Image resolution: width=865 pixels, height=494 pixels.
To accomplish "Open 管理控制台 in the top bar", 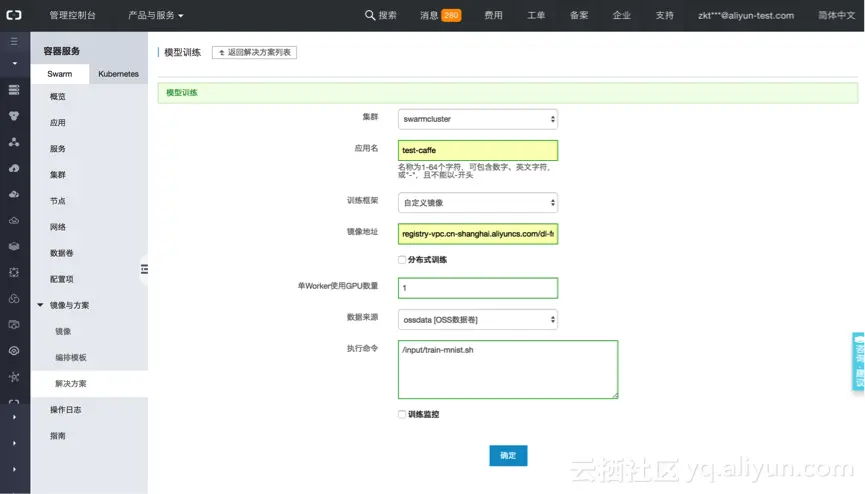I will click(x=72, y=15).
